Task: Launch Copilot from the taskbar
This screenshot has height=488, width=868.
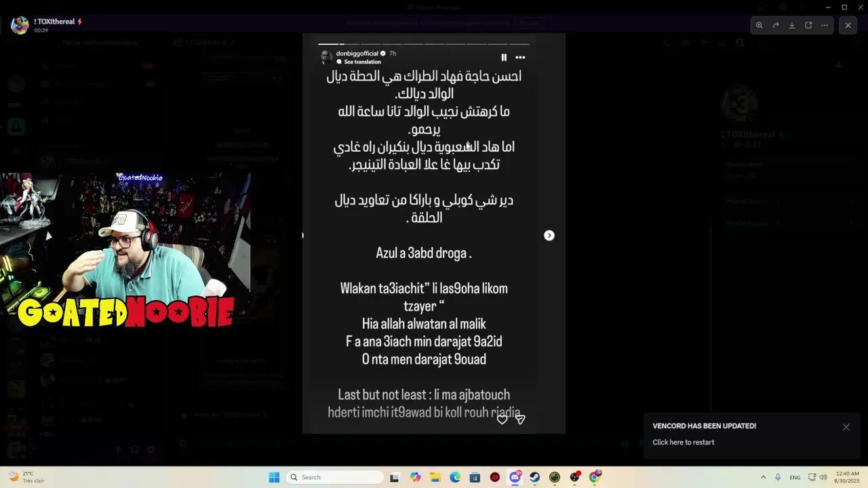Action: (415, 477)
